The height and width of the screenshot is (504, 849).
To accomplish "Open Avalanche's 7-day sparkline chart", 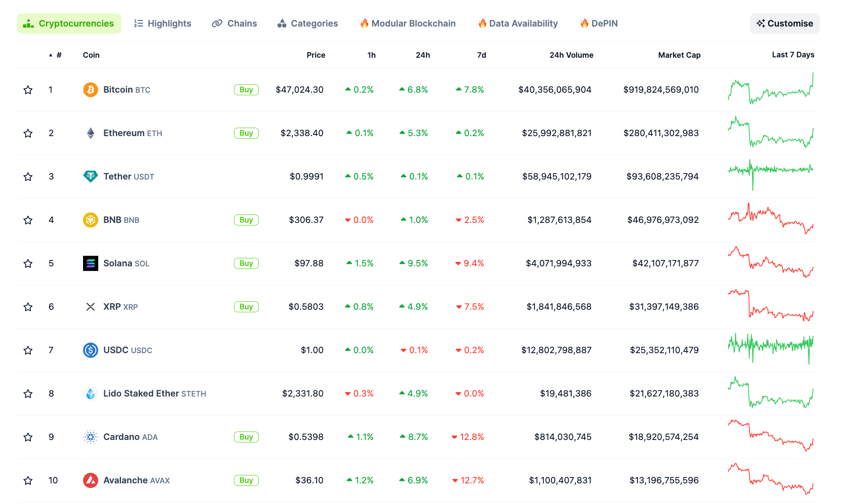I will [x=771, y=479].
